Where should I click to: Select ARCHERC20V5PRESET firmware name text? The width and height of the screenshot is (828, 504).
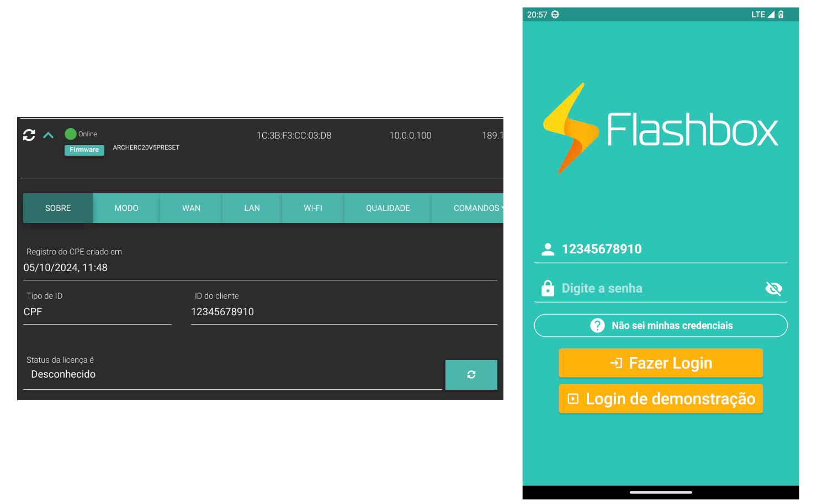146,147
